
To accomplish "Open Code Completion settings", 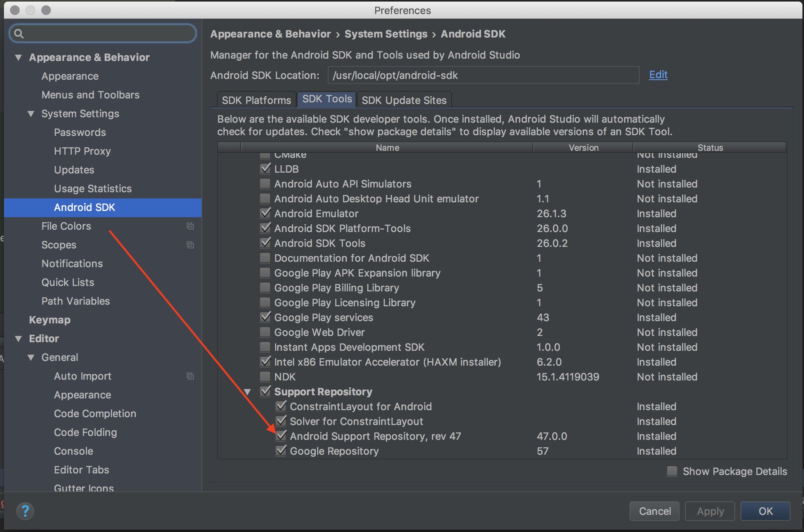I will coord(95,414).
